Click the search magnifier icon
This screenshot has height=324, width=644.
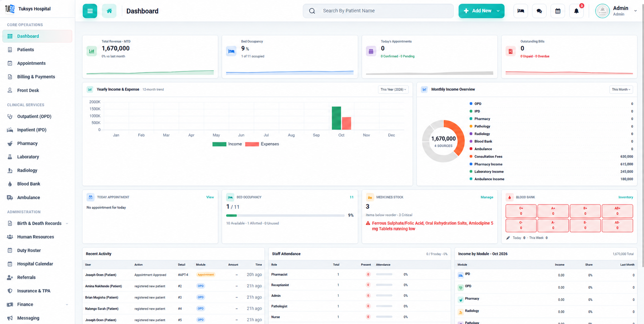click(312, 11)
